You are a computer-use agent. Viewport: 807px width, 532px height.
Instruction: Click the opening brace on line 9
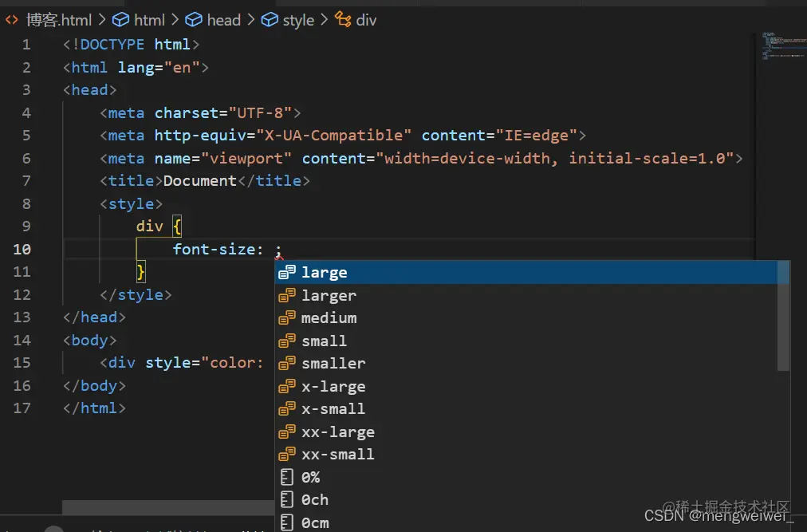tap(177, 226)
